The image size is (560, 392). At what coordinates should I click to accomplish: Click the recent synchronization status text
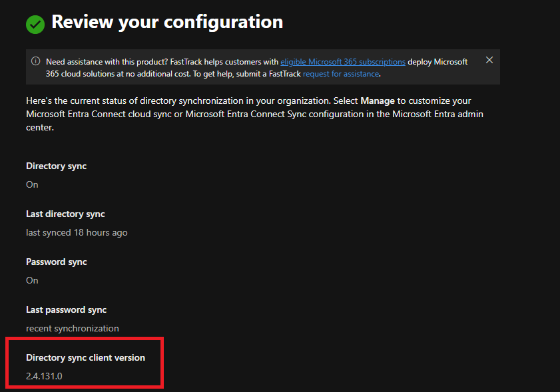pos(73,328)
